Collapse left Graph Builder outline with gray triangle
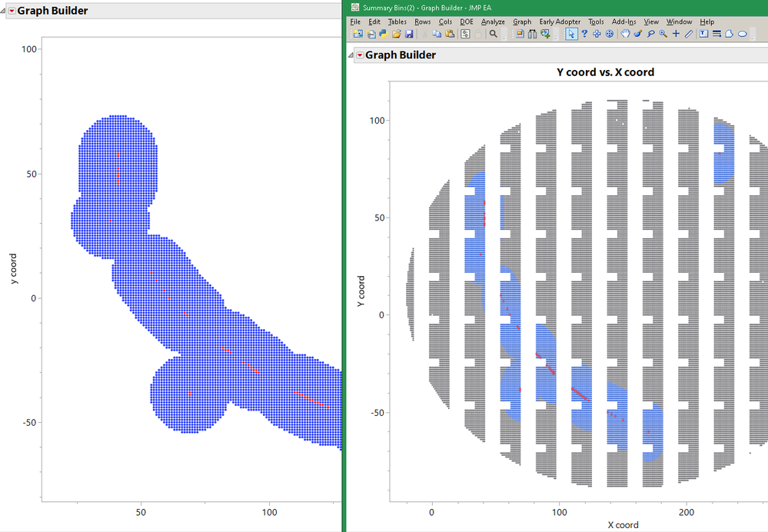 [x=3, y=11]
